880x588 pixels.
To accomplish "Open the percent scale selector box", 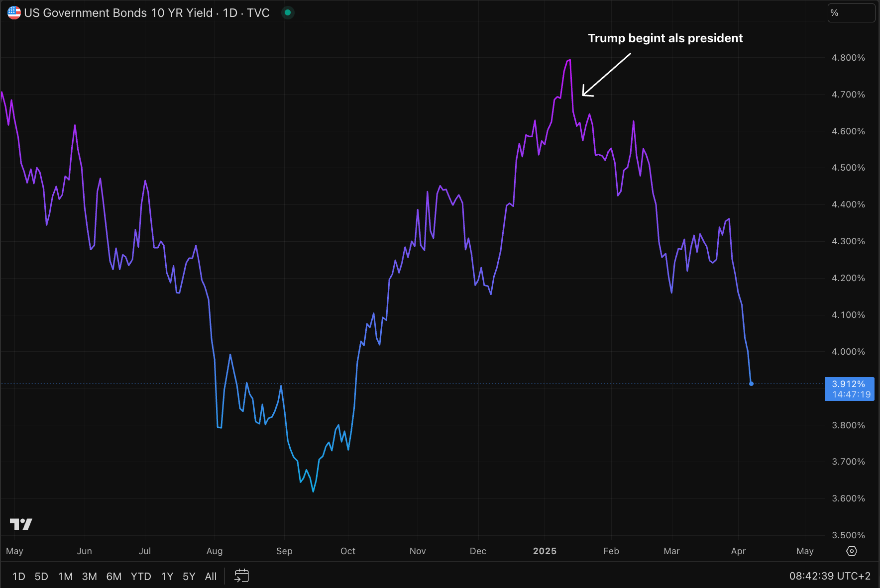I will 851,13.
